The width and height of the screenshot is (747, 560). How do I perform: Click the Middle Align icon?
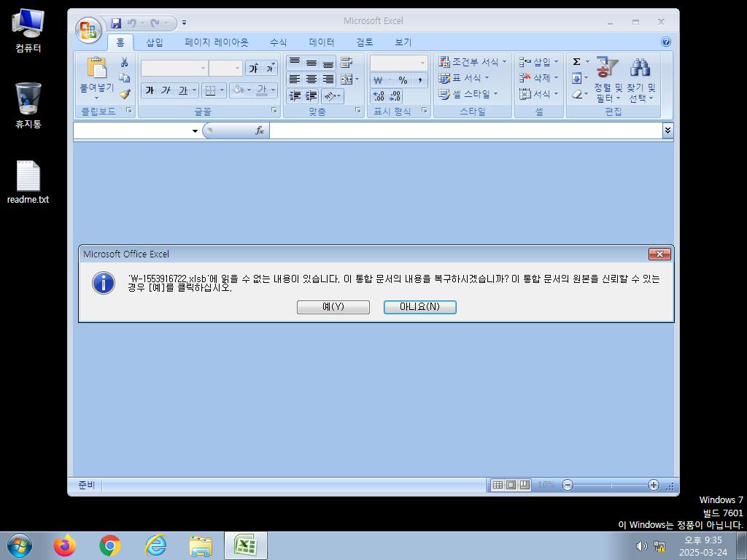click(x=311, y=63)
